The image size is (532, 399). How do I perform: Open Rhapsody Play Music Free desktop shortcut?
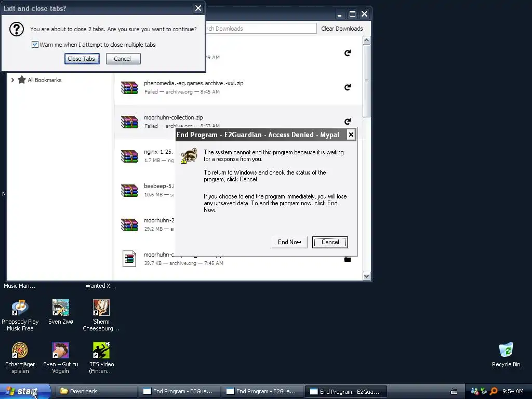point(20,307)
